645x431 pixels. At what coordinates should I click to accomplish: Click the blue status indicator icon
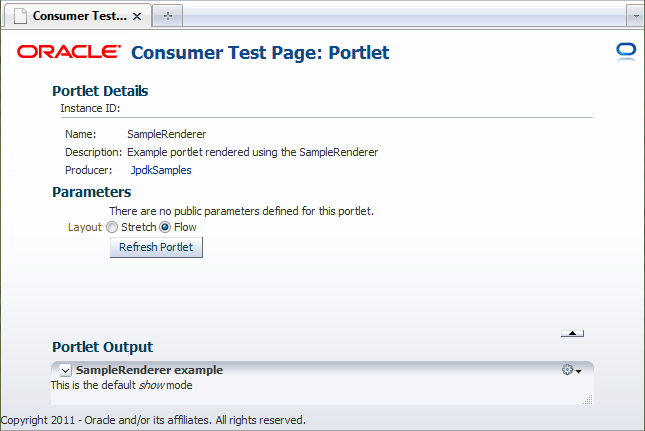626,52
